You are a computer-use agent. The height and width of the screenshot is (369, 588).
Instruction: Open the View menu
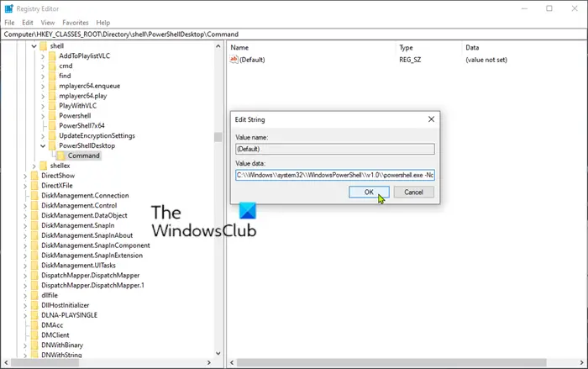tap(48, 23)
